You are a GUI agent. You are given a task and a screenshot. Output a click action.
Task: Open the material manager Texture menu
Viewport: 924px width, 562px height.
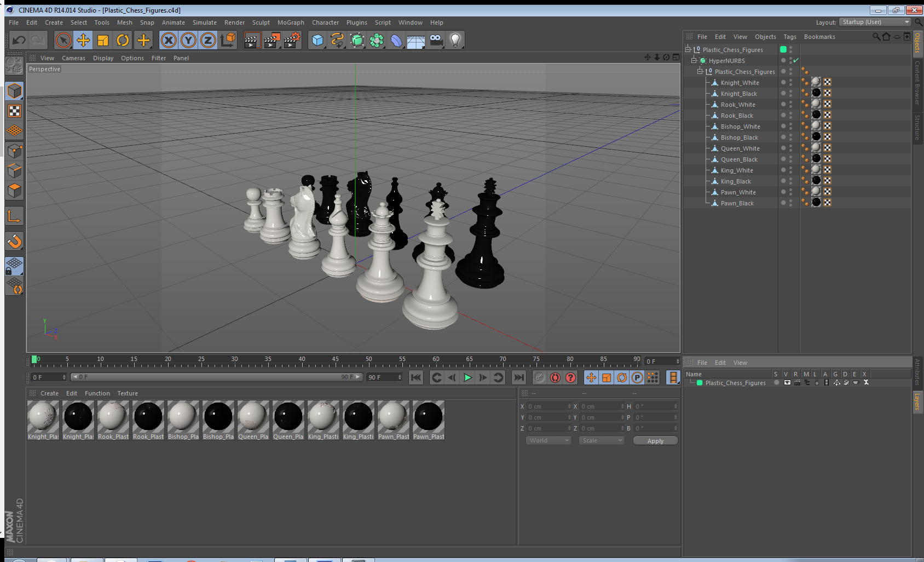(x=128, y=393)
